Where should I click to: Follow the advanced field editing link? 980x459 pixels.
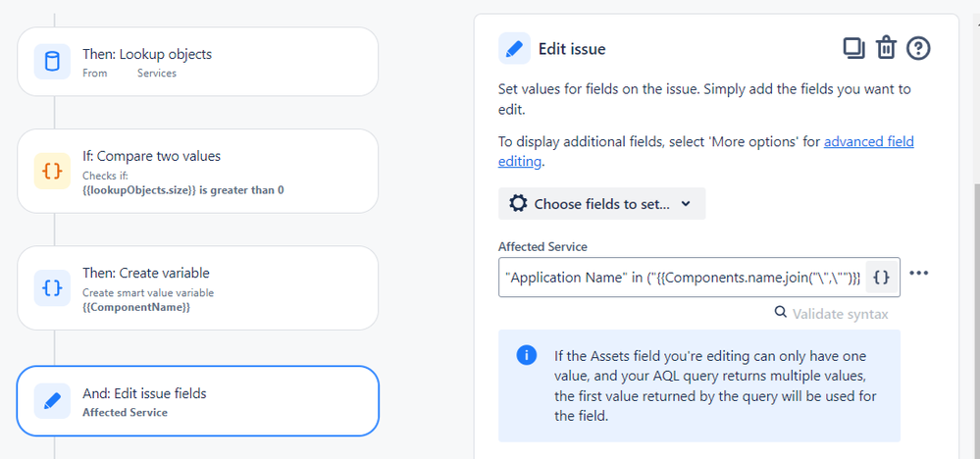tap(868, 142)
